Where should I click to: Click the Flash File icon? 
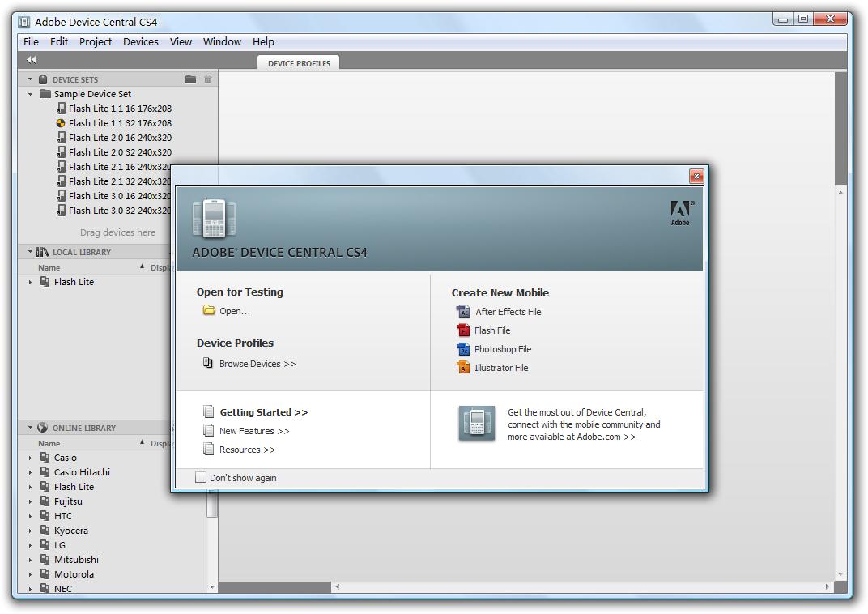pyautogui.click(x=463, y=330)
